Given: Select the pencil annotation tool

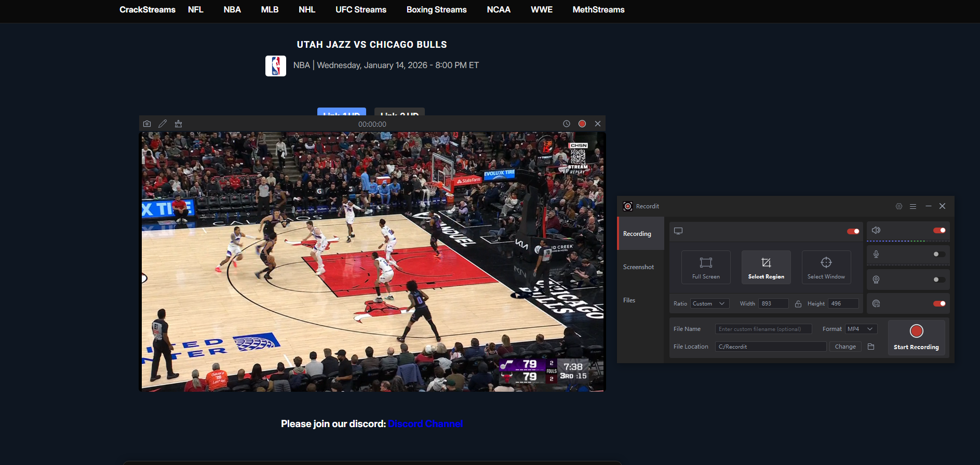Looking at the screenshot, I should (x=163, y=124).
